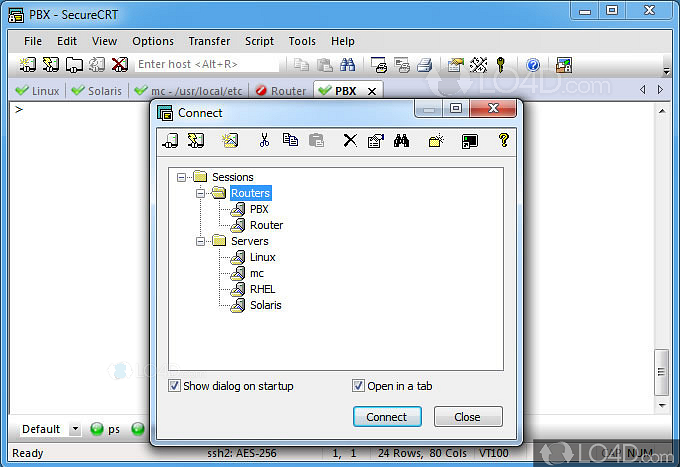
Task: Click the New Folder icon in dialog
Action: coord(436,140)
